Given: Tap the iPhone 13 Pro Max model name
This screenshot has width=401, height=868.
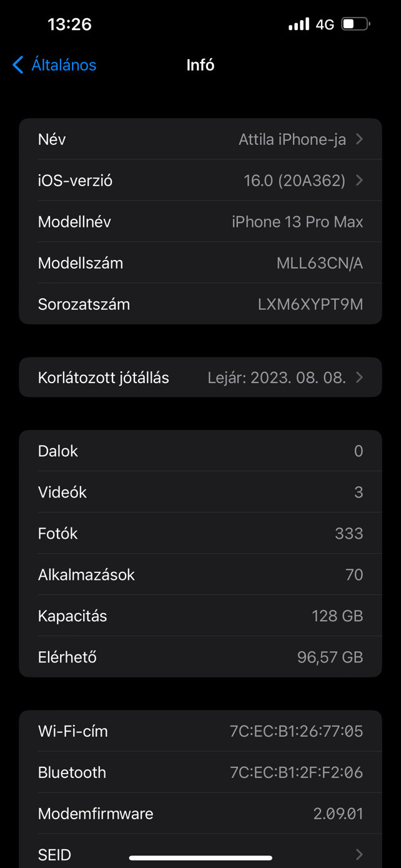Looking at the screenshot, I should [297, 222].
